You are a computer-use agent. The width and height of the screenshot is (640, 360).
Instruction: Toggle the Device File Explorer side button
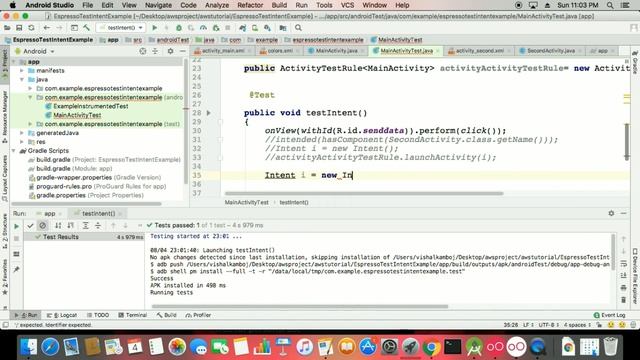(x=635, y=276)
